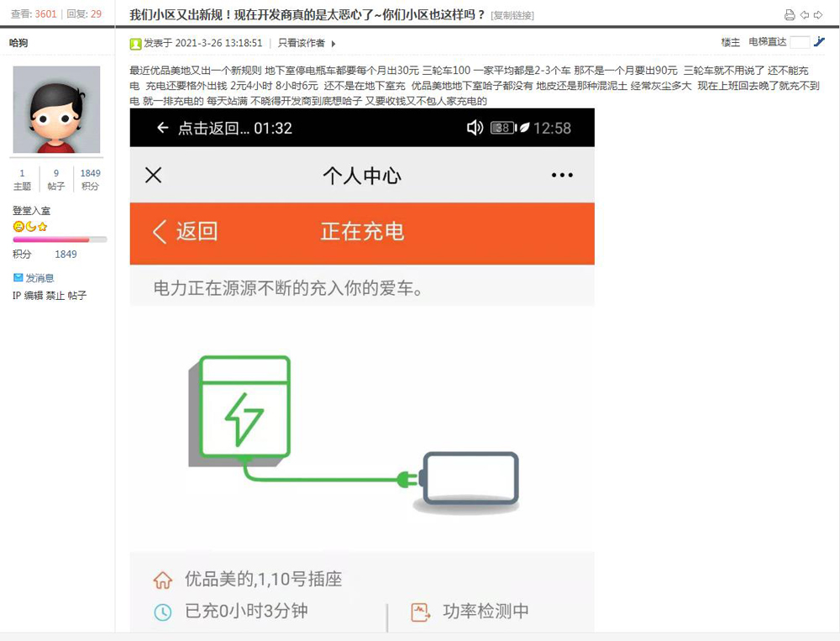Go to next thread with right arrow
This screenshot has width=840, height=641.
[818, 15]
